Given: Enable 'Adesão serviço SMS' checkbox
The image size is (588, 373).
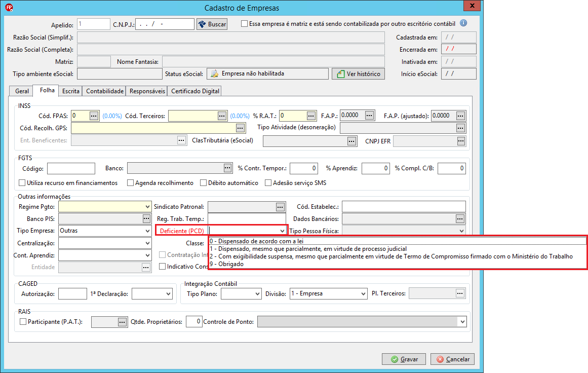Looking at the screenshot, I should pos(268,183).
